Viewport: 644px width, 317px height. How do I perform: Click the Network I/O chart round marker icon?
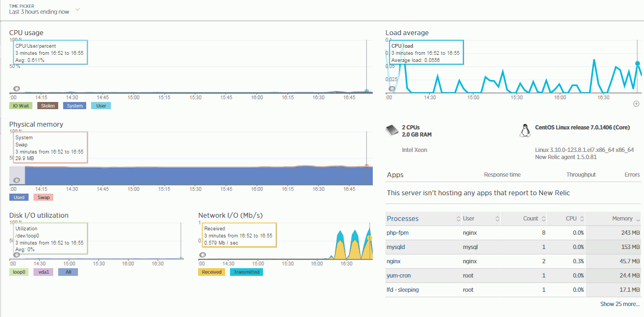pos(201,254)
